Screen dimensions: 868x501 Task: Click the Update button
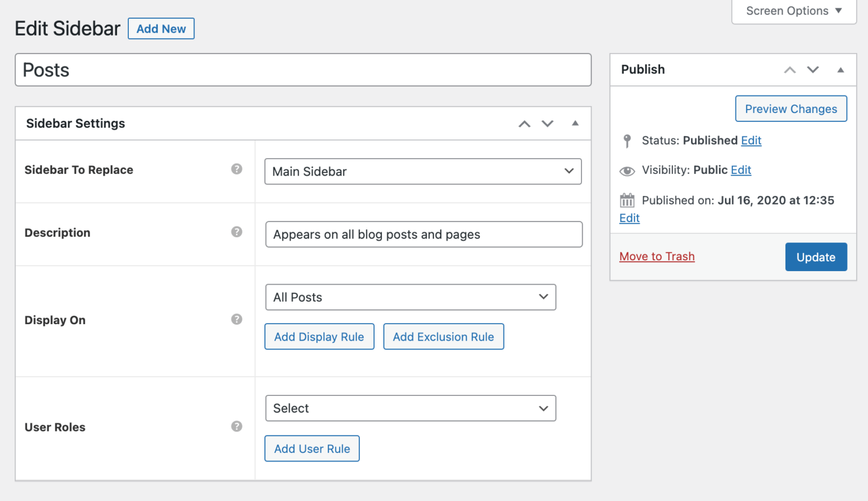point(815,256)
